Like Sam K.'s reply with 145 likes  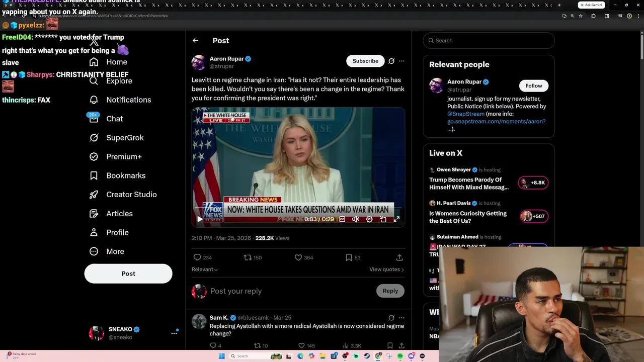coord(301,345)
